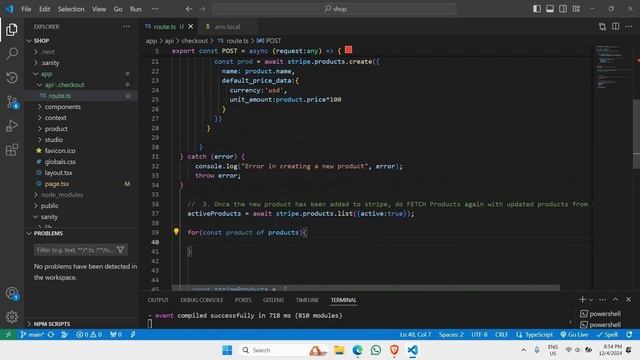Open the Run and Debug view
The height and width of the screenshot is (360, 640).
(12, 126)
